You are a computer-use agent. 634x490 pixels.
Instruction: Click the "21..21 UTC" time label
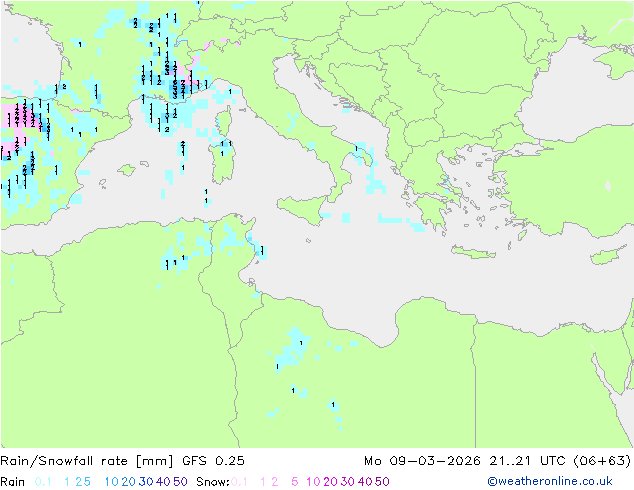coord(528,461)
